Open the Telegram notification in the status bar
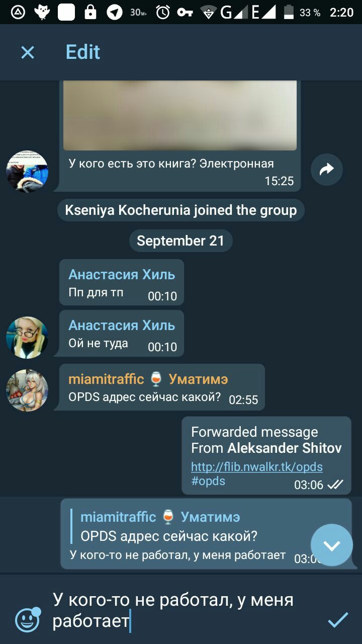The width and height of the screenshot is (362, 644). (114, 13)
